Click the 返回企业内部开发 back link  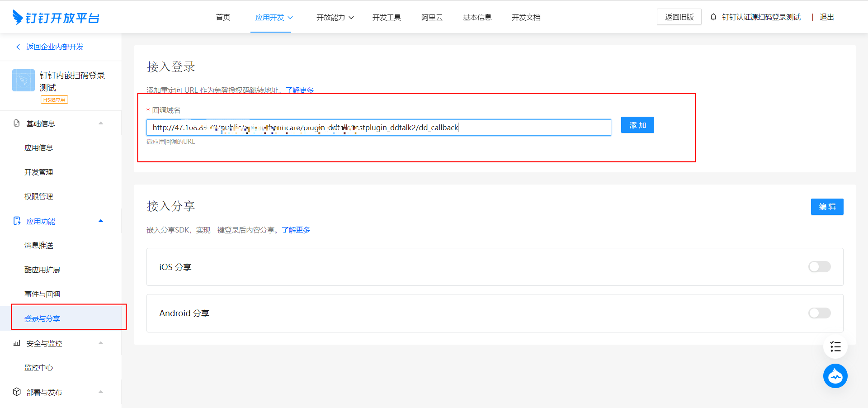click(x=54, y=47)
